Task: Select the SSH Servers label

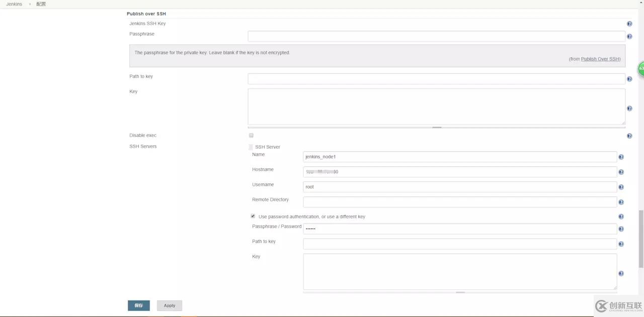Action: click(x=143, y=146)
